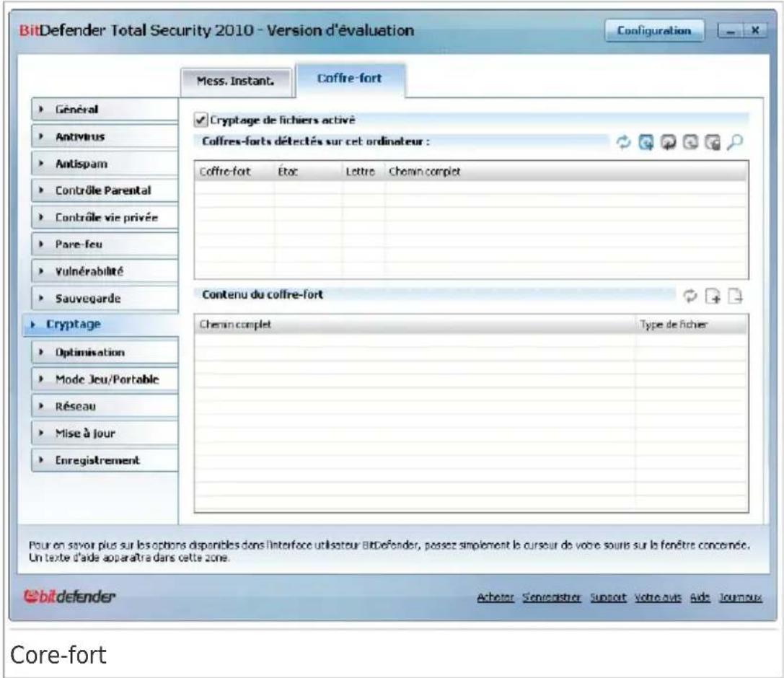The image size is (784, 678).
Task: Uncheck Cryptage de fichiers activé
Action: pos(201,120)
